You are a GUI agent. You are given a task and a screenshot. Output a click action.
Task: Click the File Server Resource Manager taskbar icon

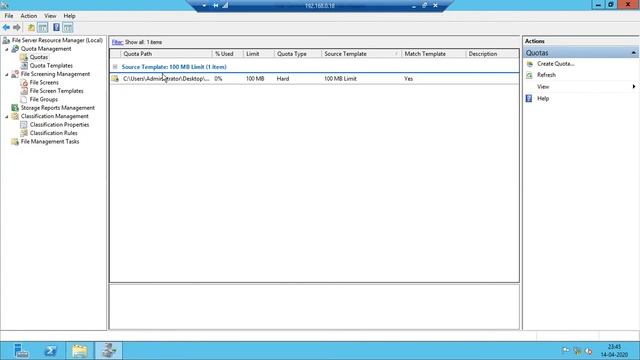point(109,351)
